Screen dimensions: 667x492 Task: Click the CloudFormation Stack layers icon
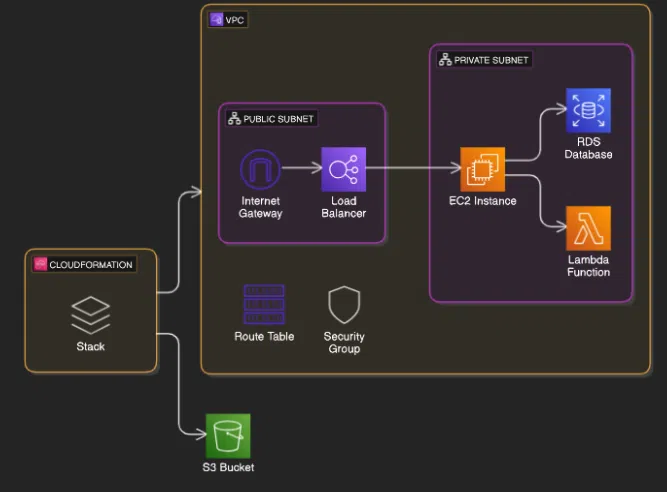click(x=91, y=316)
